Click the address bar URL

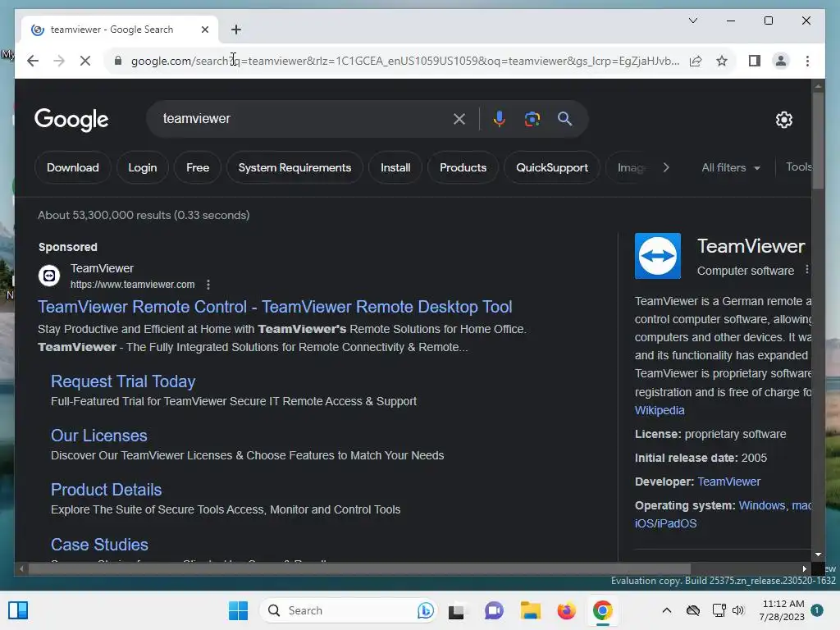(405, 61)
